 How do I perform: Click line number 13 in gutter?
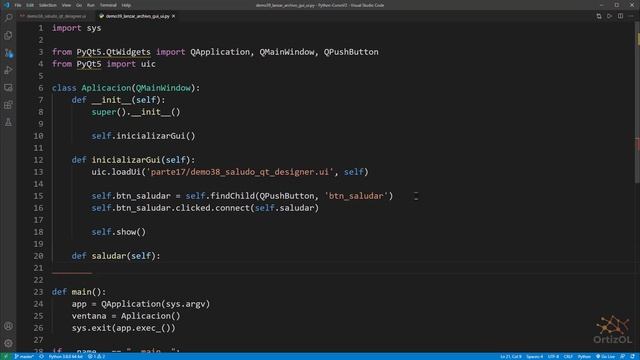pos(38,172)
